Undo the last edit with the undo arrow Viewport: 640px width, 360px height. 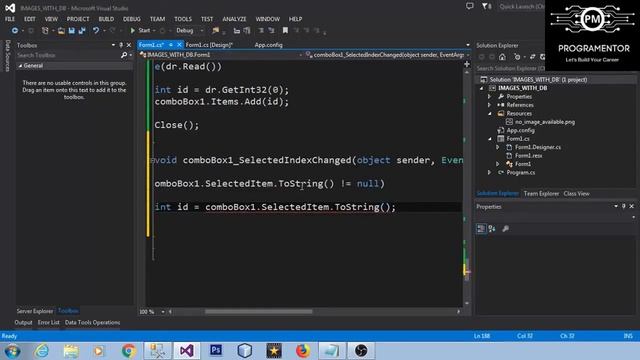pos(96,31)
